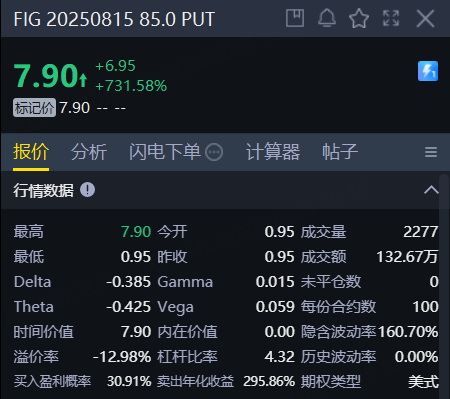Click the three-dot icon next to 闪电下单
Image resolution: width=450 pixels, height=399 pixels.
[214, 152]
